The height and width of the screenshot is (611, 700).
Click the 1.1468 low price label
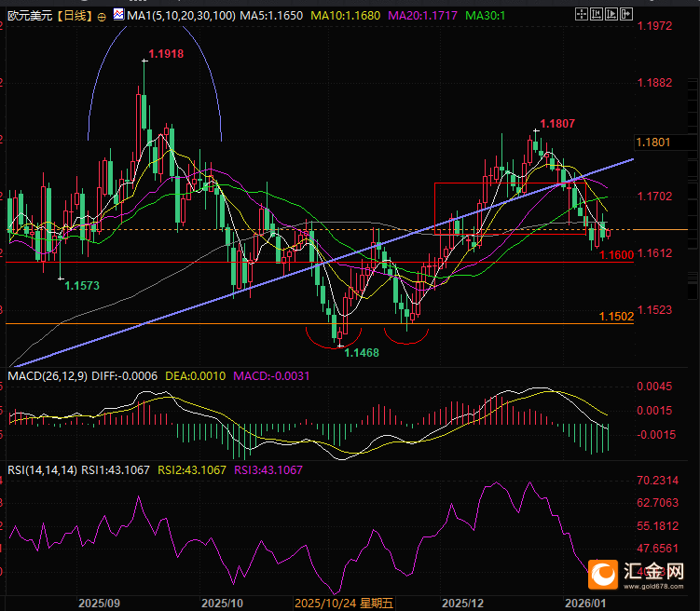point(361,352)
